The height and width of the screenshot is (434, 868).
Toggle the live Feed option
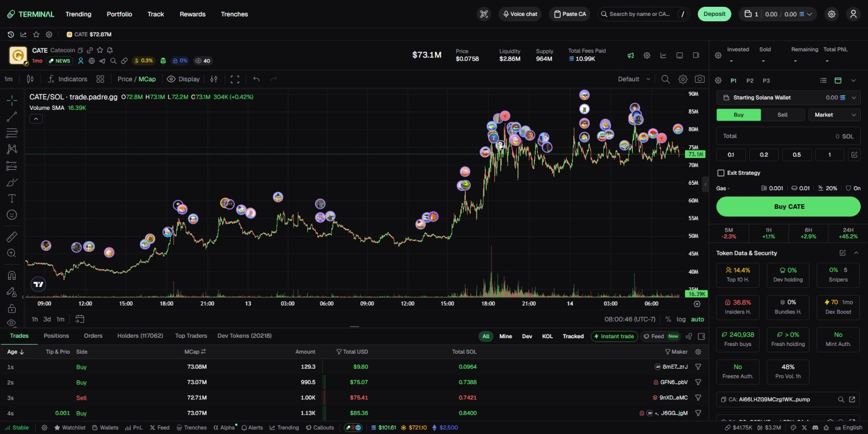click(x=661, y=336)
